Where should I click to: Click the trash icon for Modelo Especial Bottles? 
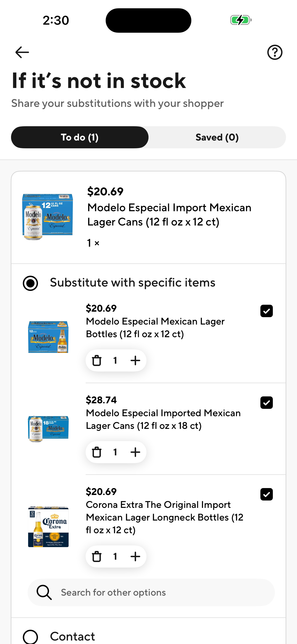click(x=96, y=360)
